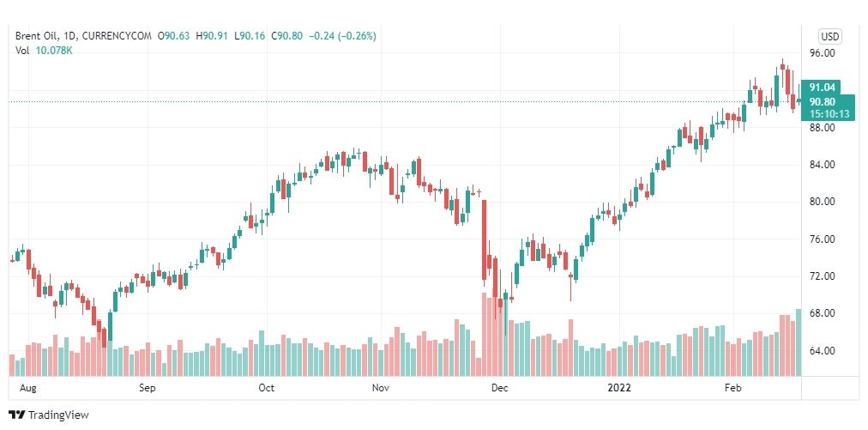The image size is (868, 430).
Task: Click the 64.00 price scale label
Action: [822, 350]
